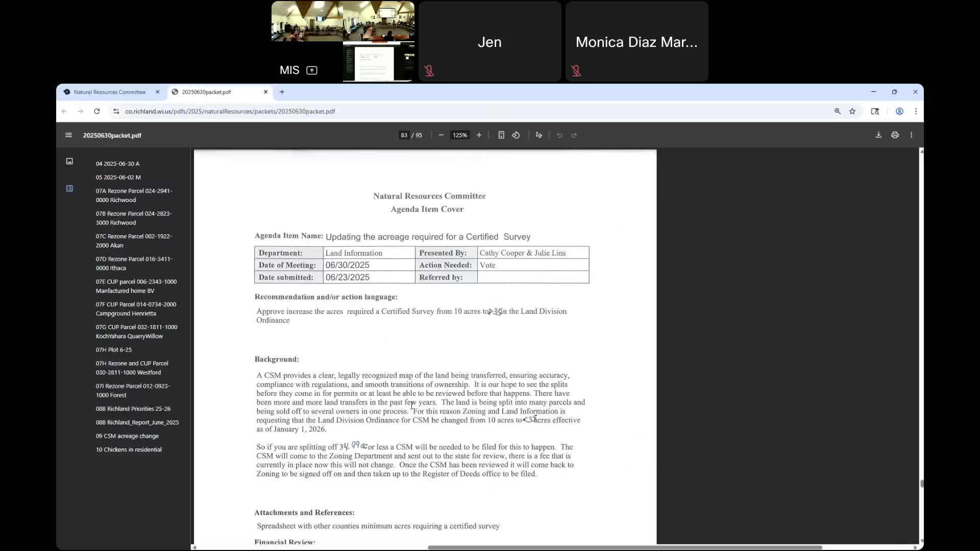Click the horizontal scrollbar thumb

(624, 547)
